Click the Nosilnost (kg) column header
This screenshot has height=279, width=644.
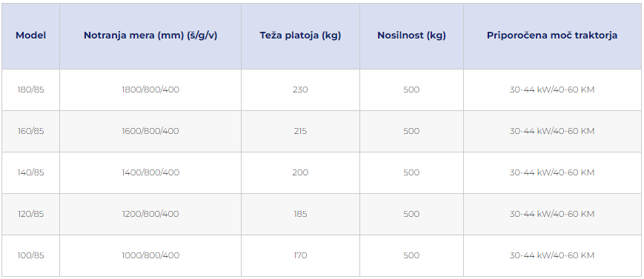click(x=411, y=36)
